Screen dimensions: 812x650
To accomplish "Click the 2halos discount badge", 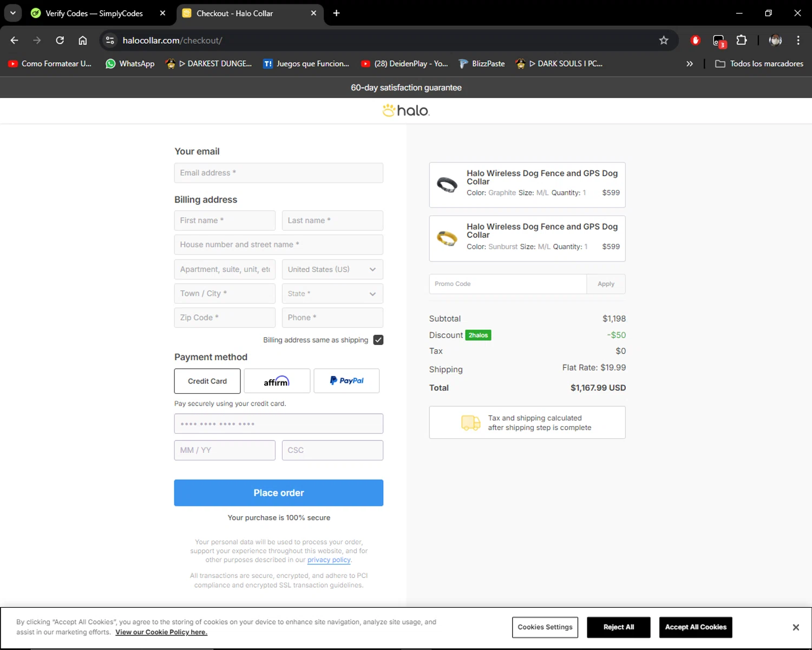I will pyautogui.click(x=479, y=335).
